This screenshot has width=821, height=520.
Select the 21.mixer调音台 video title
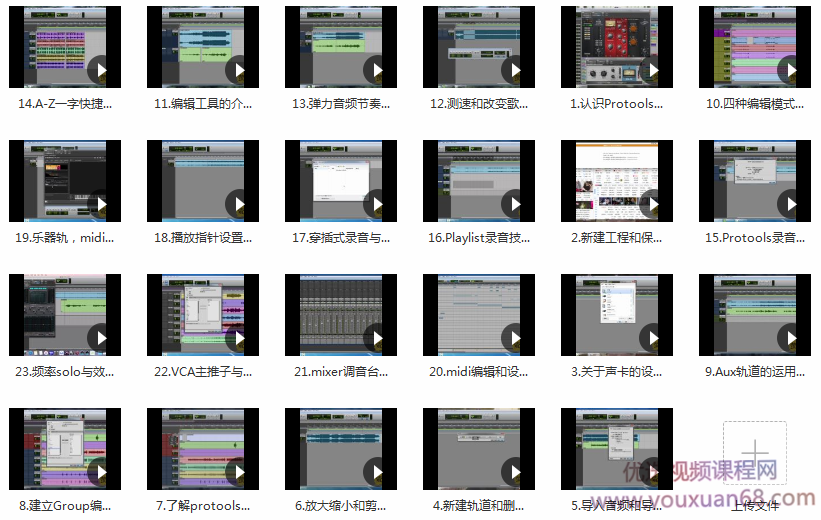click(x=341, y=371)
